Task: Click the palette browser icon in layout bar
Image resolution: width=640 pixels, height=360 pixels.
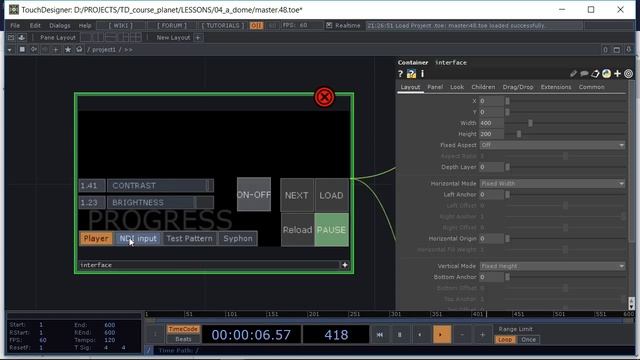Action: pos(21,38)
